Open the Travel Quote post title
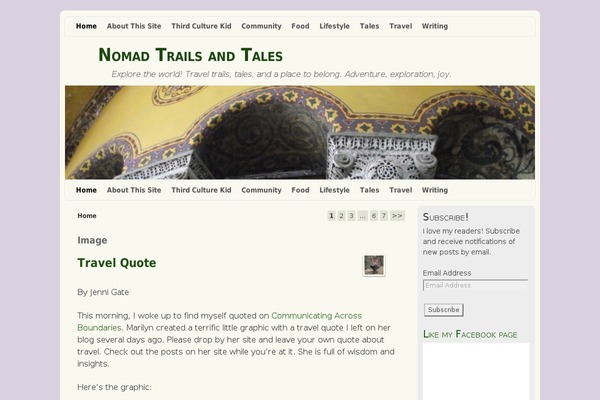This screenshot has width=600, height=400. pyautogui.click(x=117, y=263)
